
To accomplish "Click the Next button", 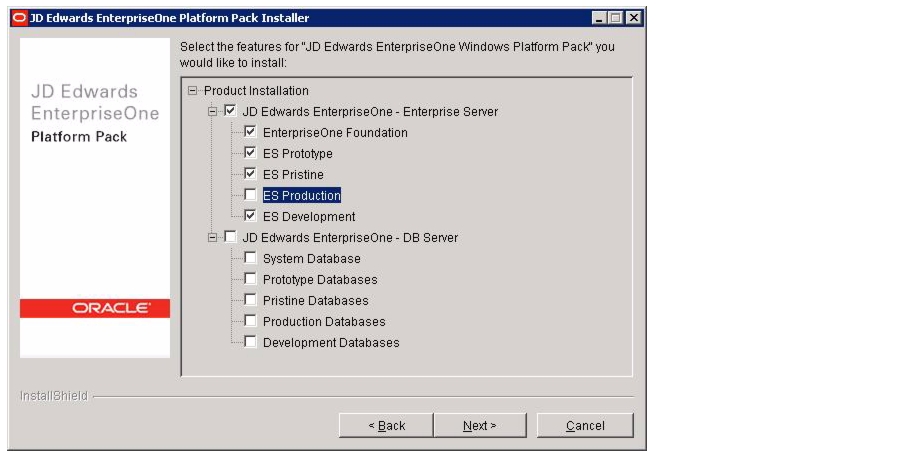I will click(480, 426).
